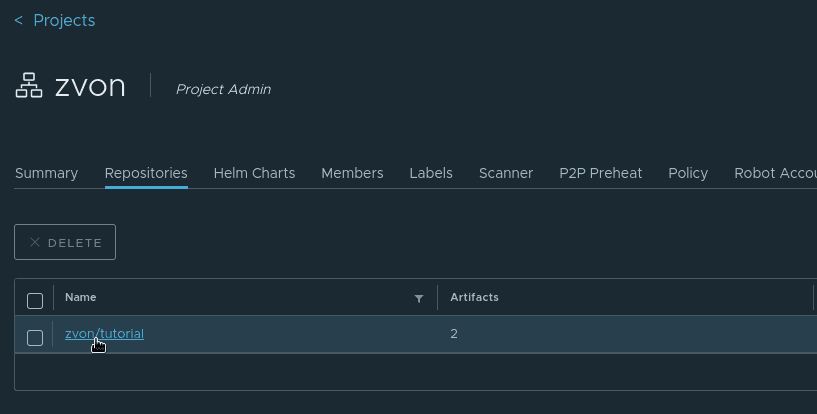This screenshot has width=817, height=414.
Task: Open the zvon/tutorial repository link
Action: point(104,333)
